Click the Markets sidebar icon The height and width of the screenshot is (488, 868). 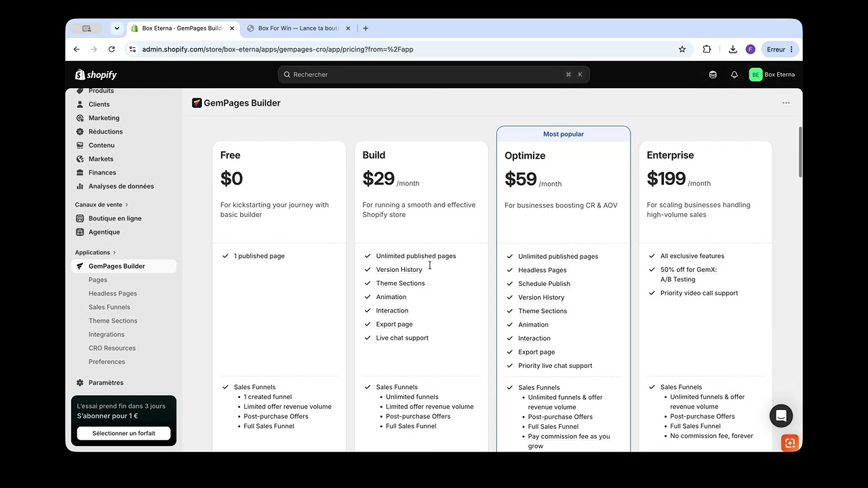(80, 159)
